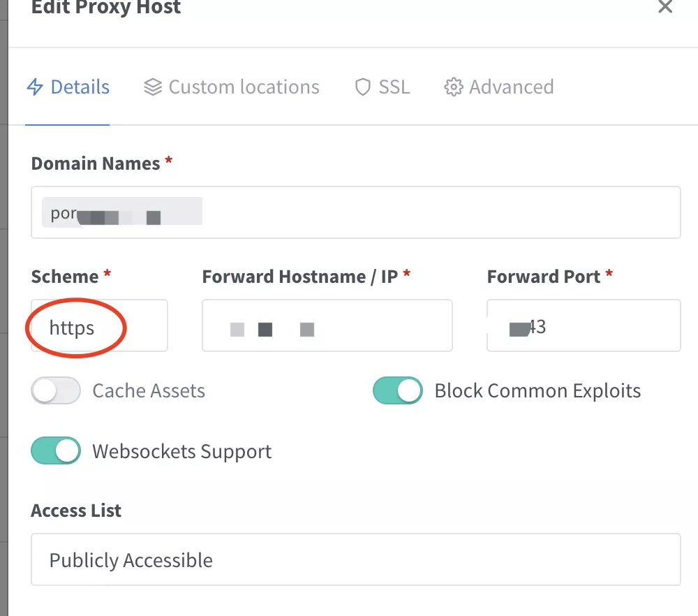Go to the SSL tab label
The height and width of the screenshot is (616, 698).
[394, 87]
